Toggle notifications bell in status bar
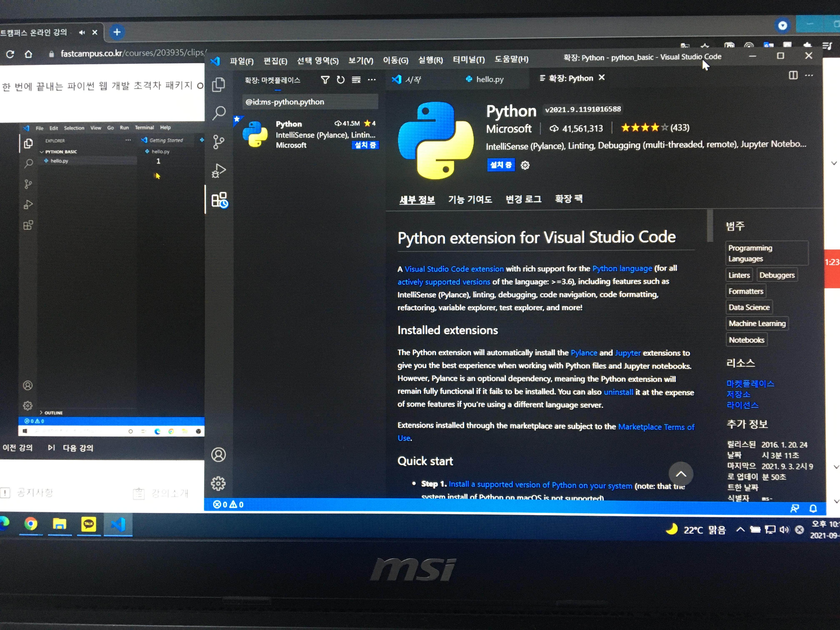 [813, 508]
